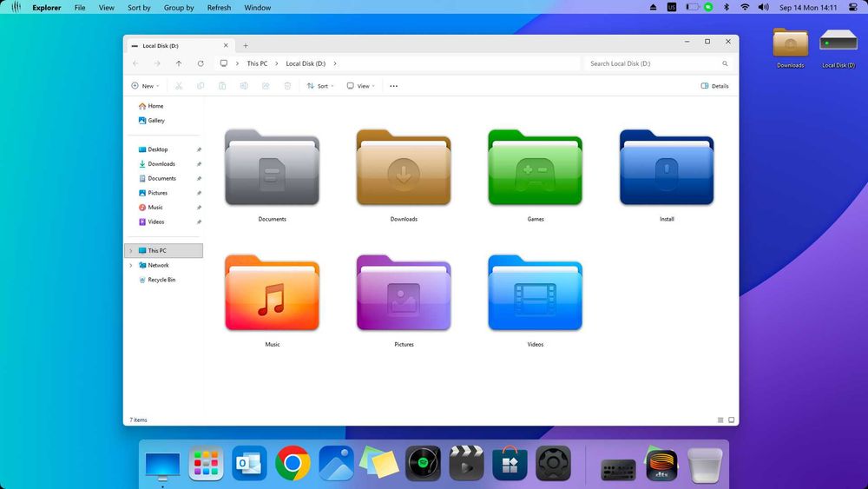Screen dimensions: 868x489
Task: Unpin Music from Quick access sidebar
Action: click(x=199, y=207)
